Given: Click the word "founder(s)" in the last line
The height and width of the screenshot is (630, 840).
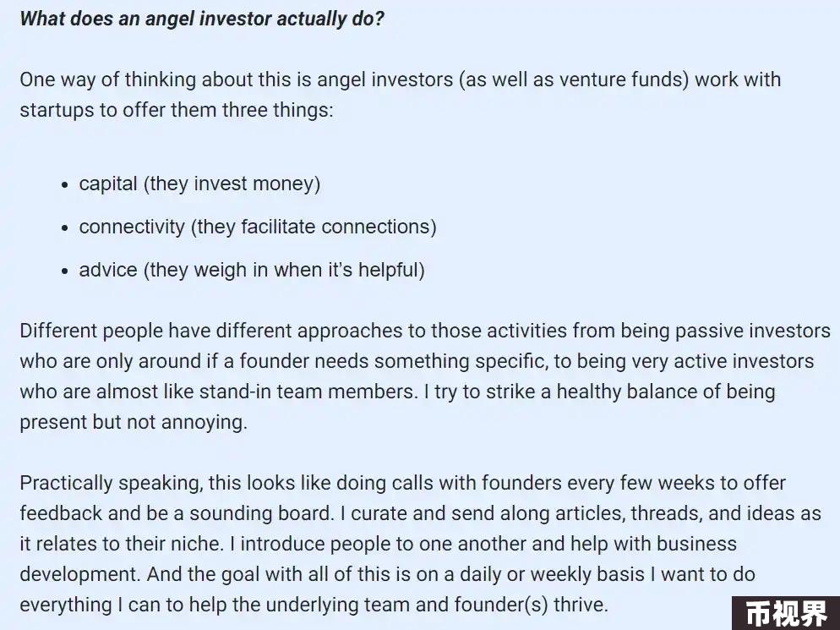Looking at the screenshot, I should [x=501, y=605].
